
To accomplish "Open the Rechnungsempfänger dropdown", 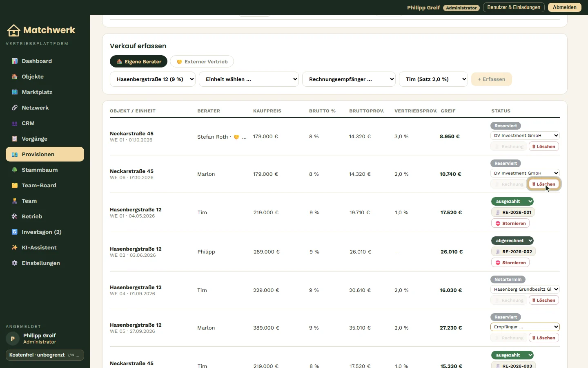I will point(349,79).
